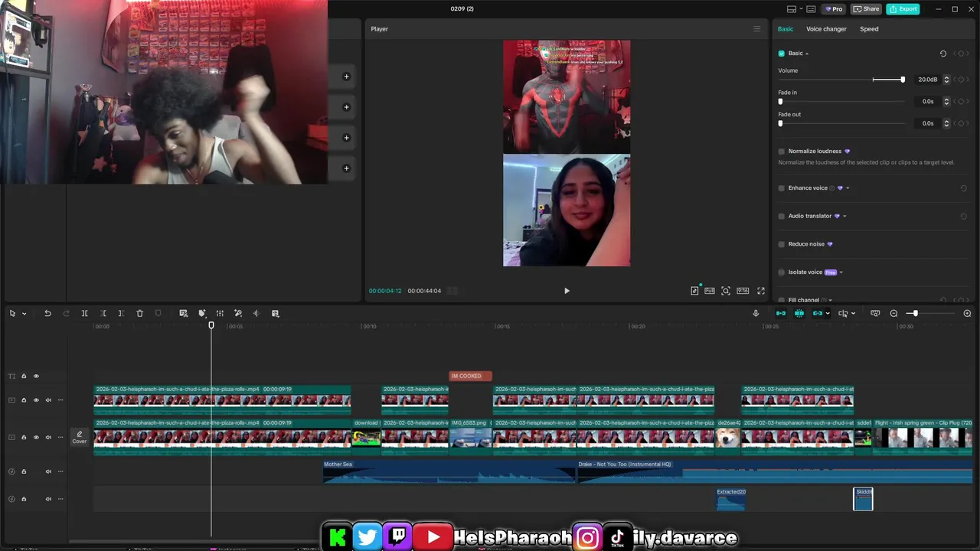Mute the Mother Sea audio track
980x551 pixels.
[x=48, y=471]
